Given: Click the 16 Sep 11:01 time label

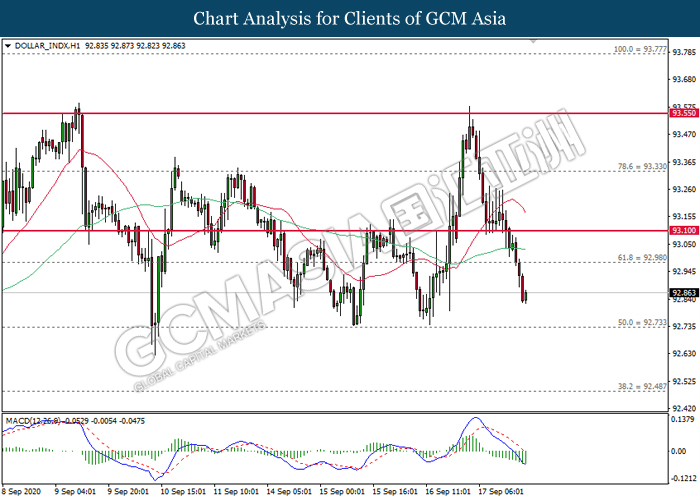Looking at the screenshot, I should [448, 492].
